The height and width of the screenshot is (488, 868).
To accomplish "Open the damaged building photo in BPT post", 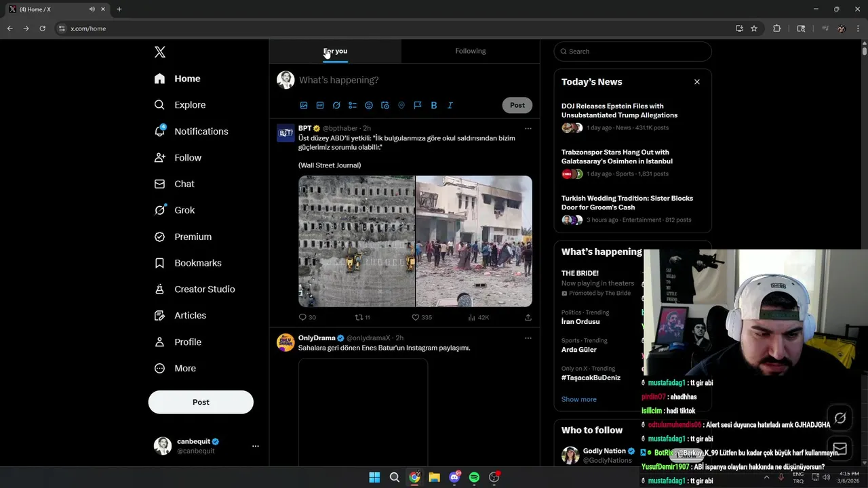I will (x=474, y=241).
